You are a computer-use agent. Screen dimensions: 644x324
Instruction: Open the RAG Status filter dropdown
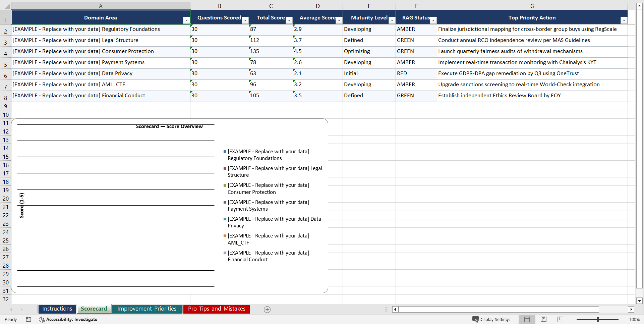point(433,20)
